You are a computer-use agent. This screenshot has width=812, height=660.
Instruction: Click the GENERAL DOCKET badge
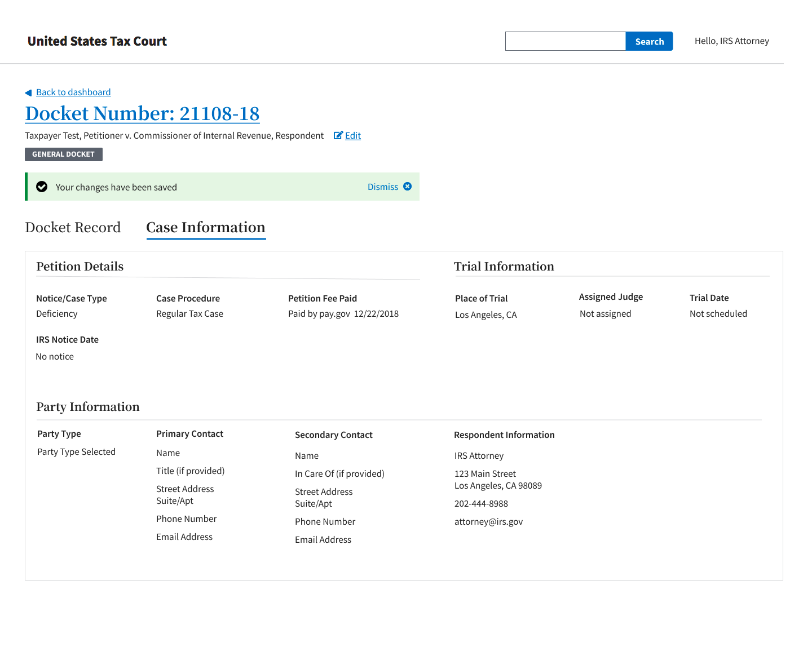pyautogui.click(x=64, y=154)
